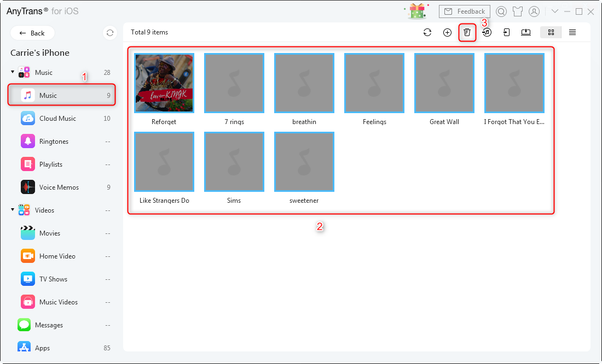Select the Like Strangers Do thumbnail
602x364 pixels.
coord(164,161)
